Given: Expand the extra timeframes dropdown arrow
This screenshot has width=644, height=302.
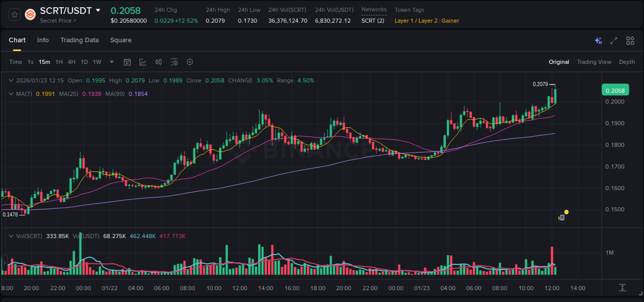Looking at the screenshot, I should (111, 62).
